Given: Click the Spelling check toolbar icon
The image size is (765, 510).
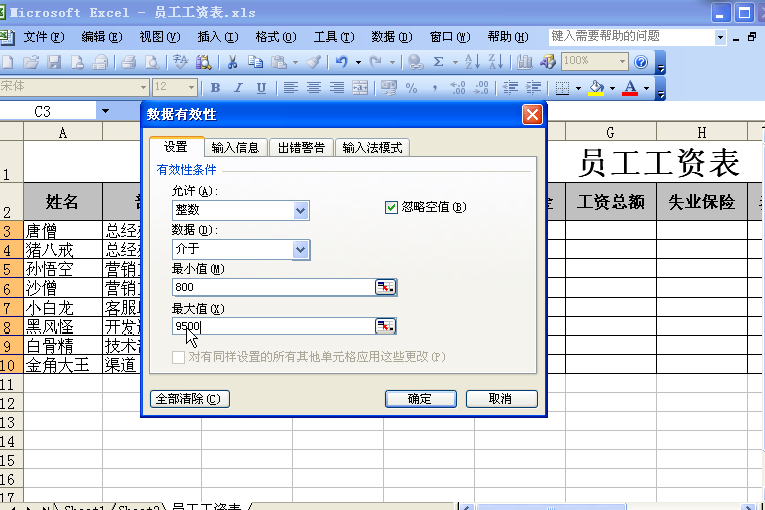Looking at the screenshot, I should click(180, 62).
